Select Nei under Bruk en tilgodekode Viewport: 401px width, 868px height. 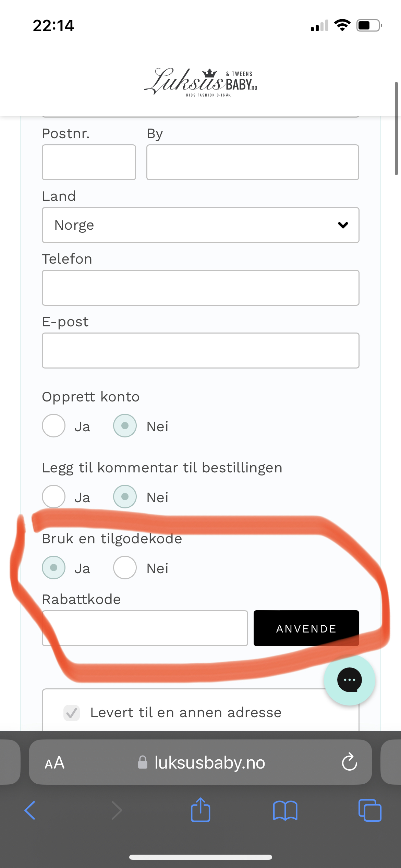click(x=125, y=568)
